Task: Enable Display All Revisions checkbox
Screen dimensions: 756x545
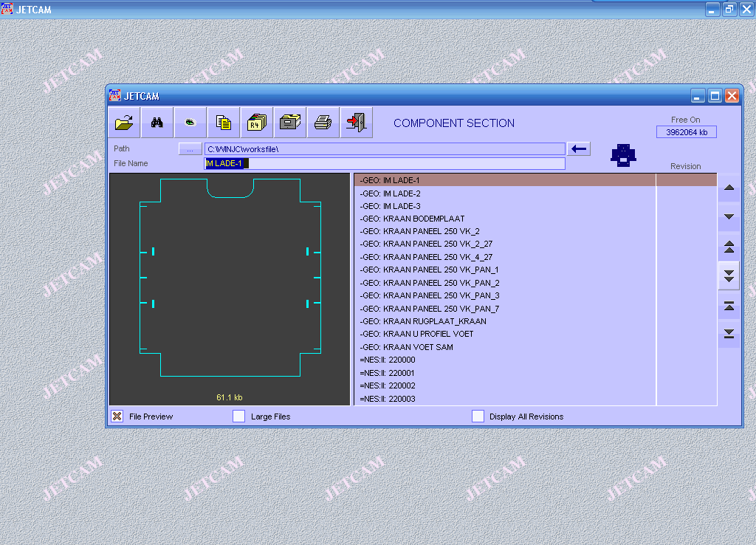Action: [478, 417]
